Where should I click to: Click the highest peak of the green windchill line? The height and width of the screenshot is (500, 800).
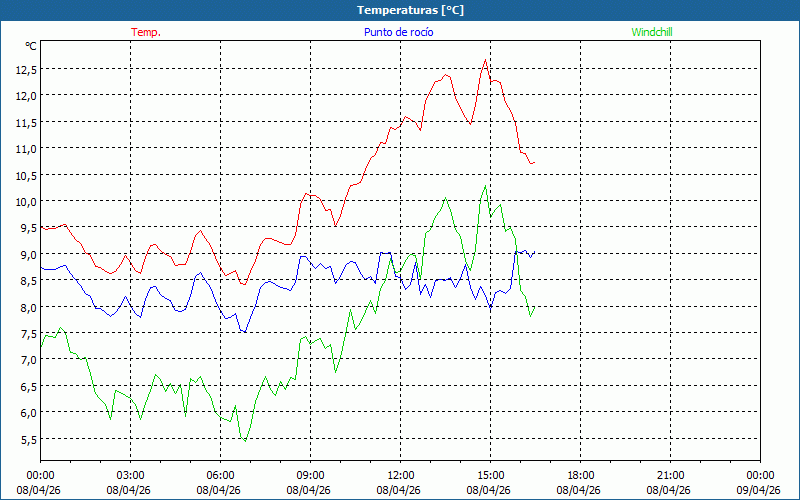coord(486,185)
